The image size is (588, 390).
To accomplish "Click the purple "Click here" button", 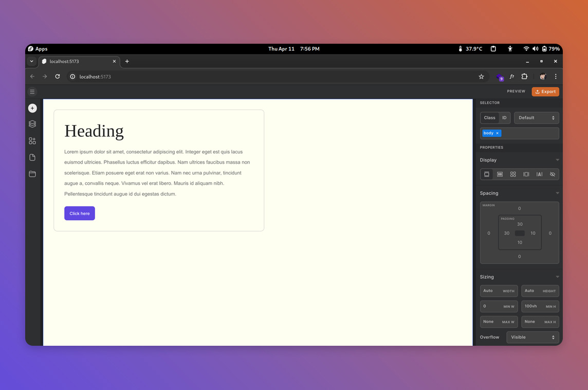I will [80, 214].
